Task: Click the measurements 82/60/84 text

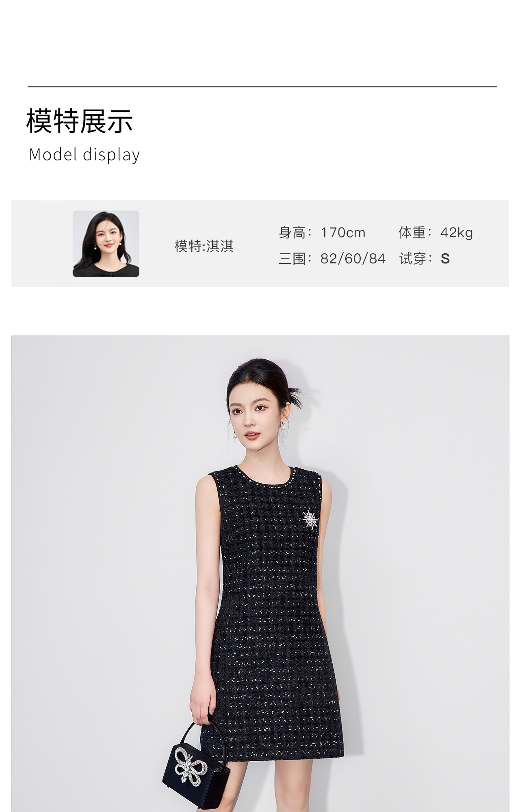Action: (353, 259)
